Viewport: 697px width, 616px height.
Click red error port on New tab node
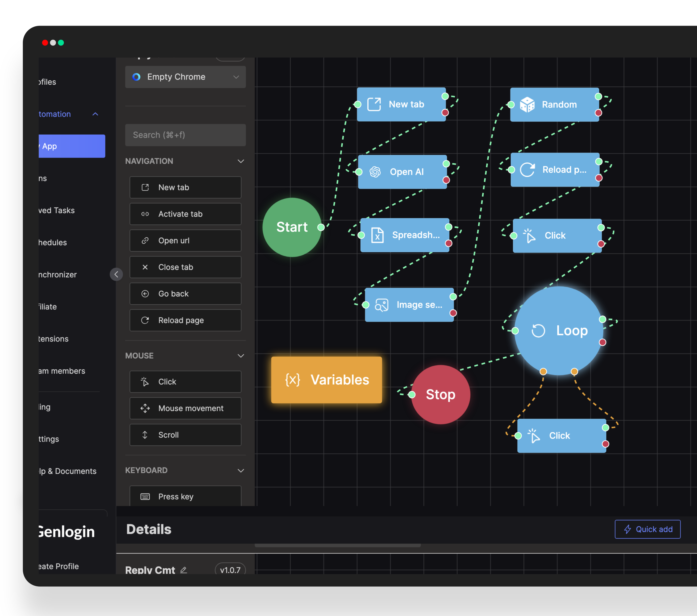(x=445, y=113)
